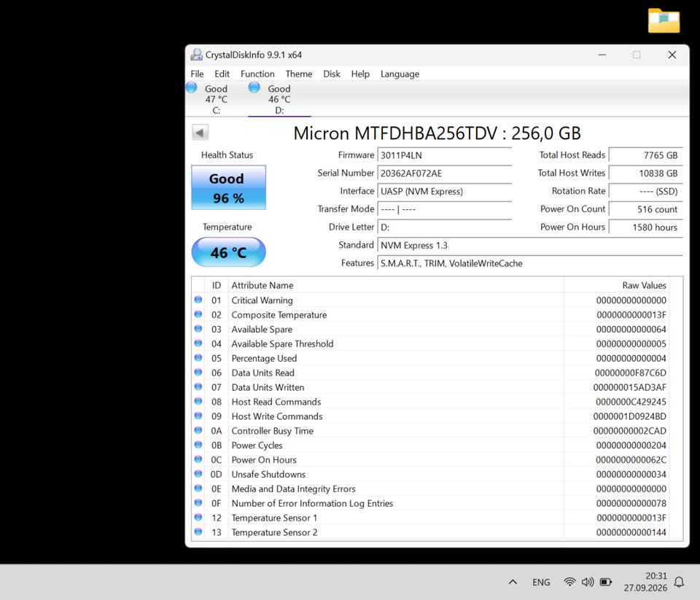Click the Transfer Mode field
Image resolution: width=700 pixels, height=600 pixels.
(x=444, y=209)
